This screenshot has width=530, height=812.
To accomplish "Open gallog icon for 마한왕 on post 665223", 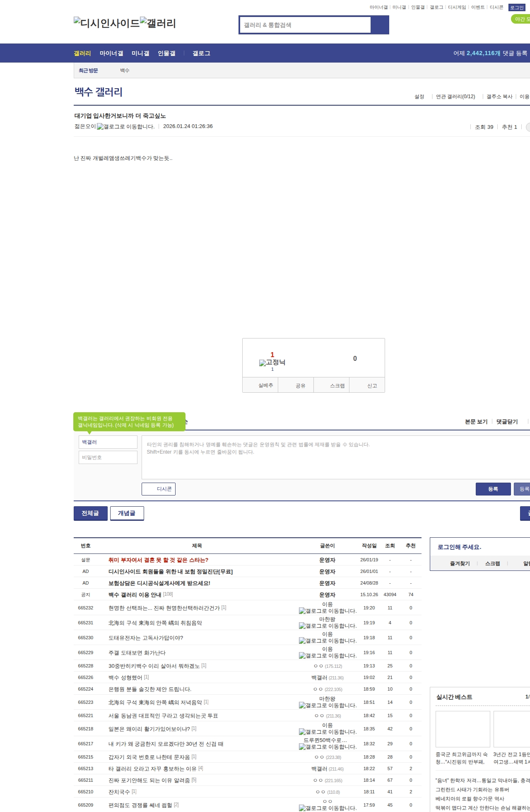I will point(328,706).
